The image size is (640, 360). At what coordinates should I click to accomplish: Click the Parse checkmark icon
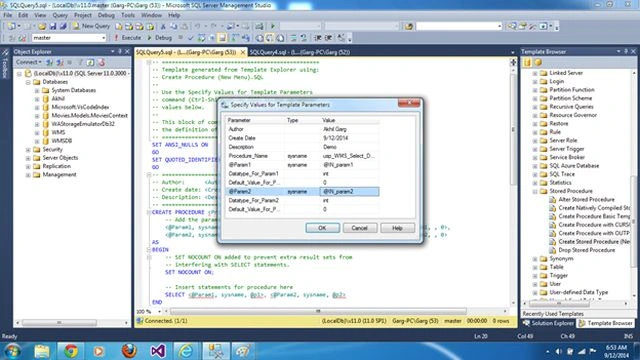[x=191, y=38]
